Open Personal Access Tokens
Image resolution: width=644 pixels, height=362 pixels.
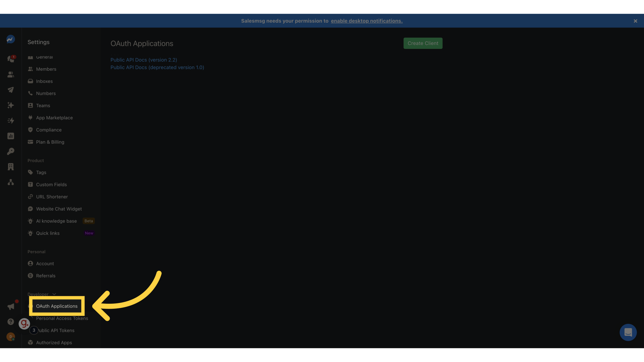pos(62,318)
